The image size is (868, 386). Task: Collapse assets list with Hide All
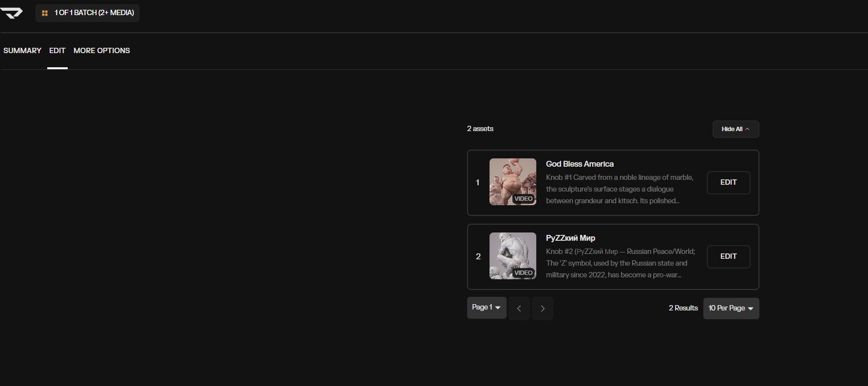point(736,129)
